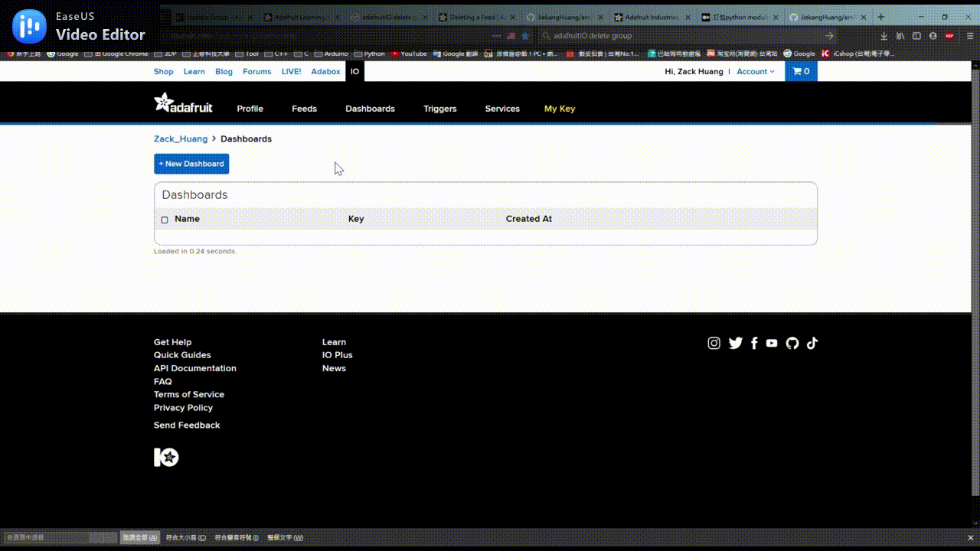Click the IO star logo in the footer
The height and width of the screenshot is (551, 980).
166,458
